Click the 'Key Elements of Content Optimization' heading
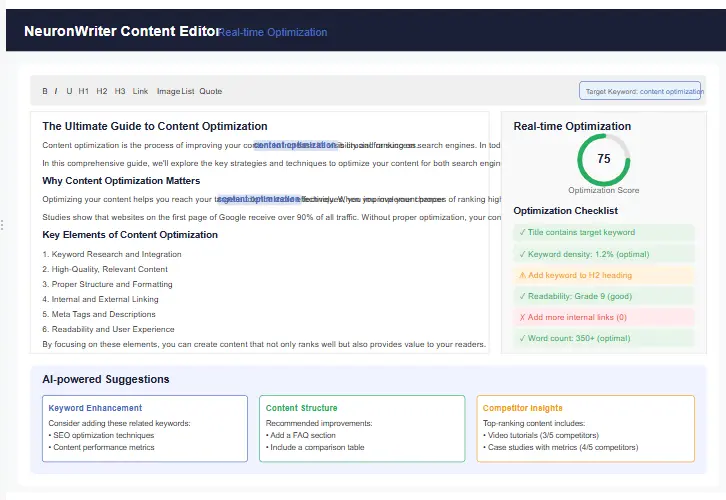Screen dimensions: 726x500 [130, 235]
